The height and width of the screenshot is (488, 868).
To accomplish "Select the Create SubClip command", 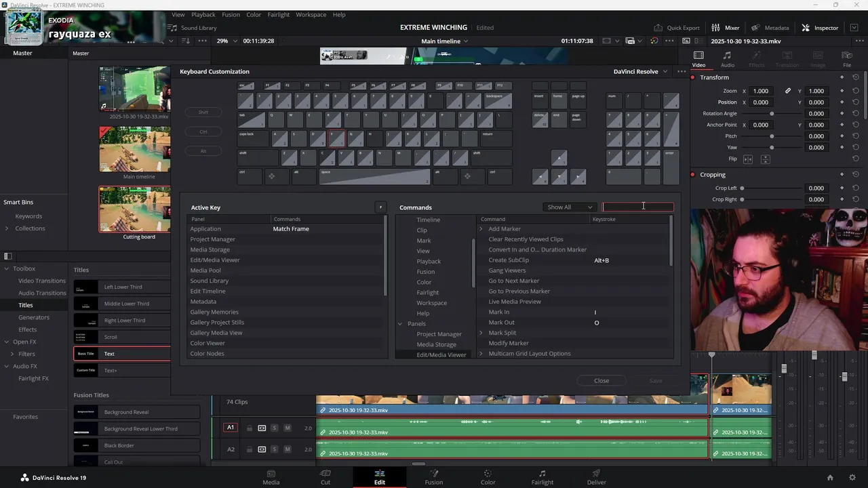I will 509,260.
